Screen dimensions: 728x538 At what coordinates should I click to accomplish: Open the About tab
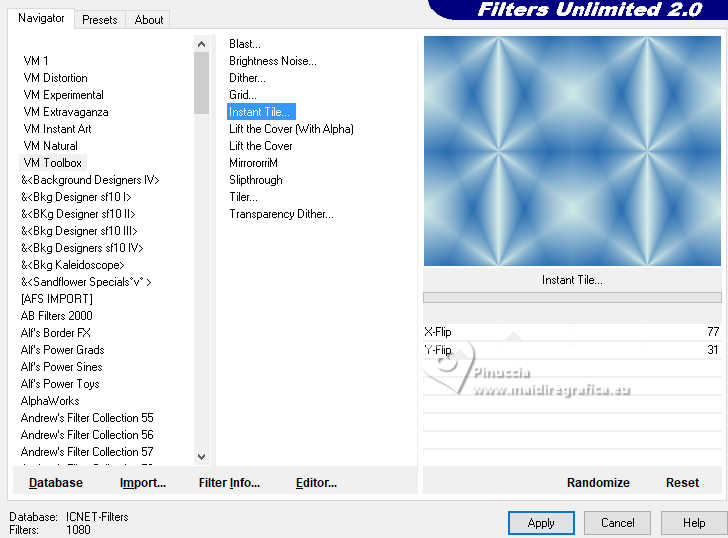149,20
